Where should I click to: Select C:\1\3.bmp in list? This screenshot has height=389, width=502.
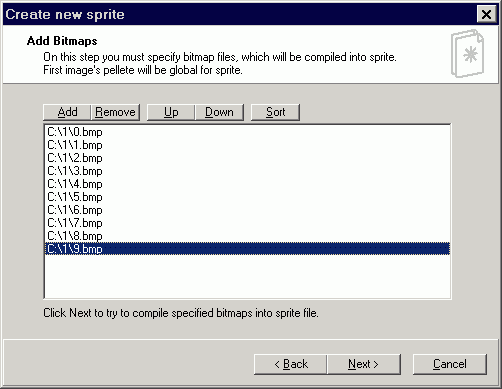tap(247, 171)
